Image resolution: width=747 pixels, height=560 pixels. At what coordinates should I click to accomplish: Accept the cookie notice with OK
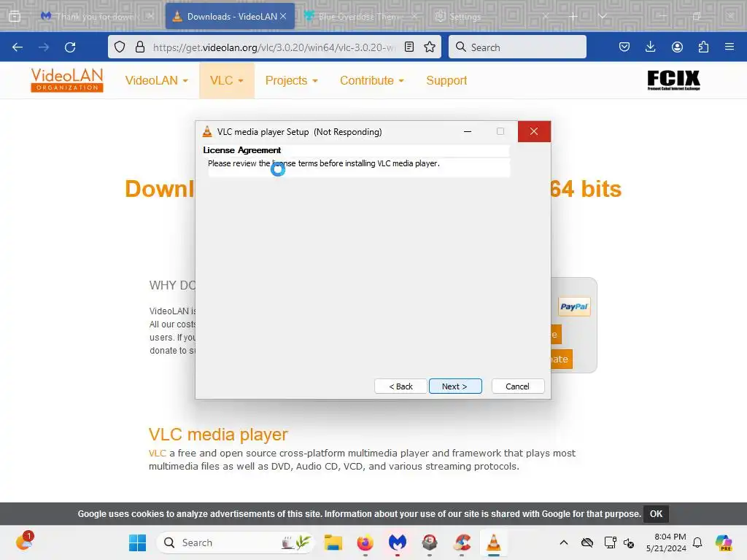click(656, 514)
